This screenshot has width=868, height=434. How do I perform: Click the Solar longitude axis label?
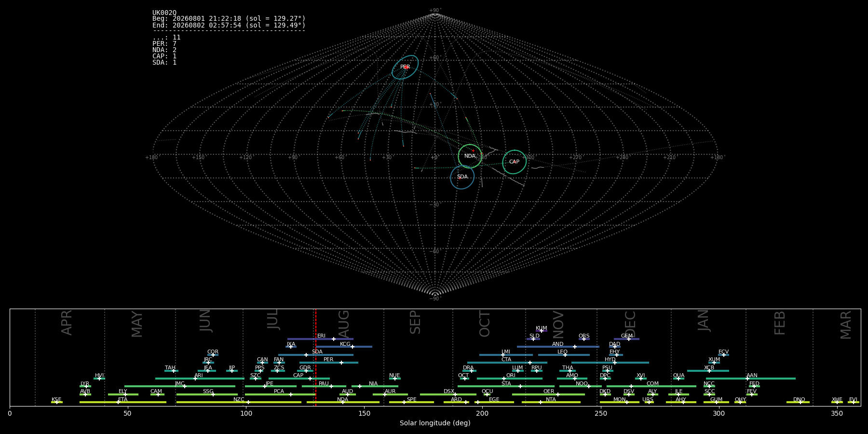pos(435,423)
